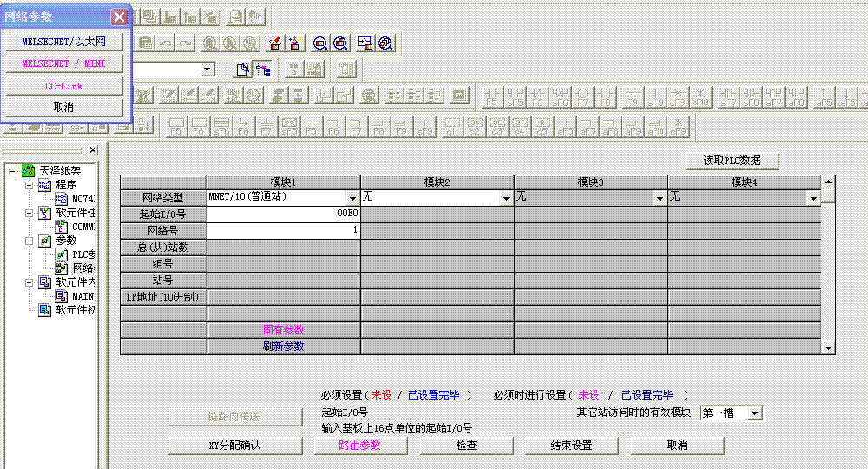Click the 结束设置 button
868x469 pixels.
point(571,446)
